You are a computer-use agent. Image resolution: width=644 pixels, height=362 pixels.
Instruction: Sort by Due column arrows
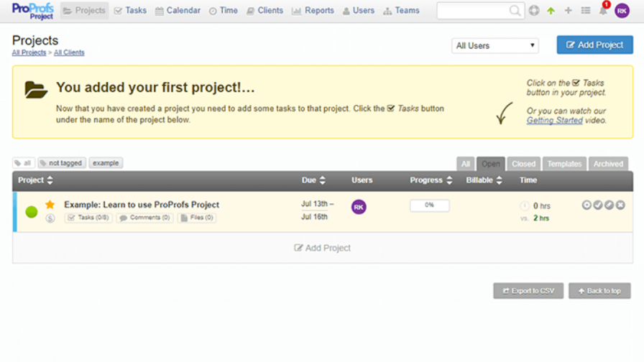(x=323, y=180)
